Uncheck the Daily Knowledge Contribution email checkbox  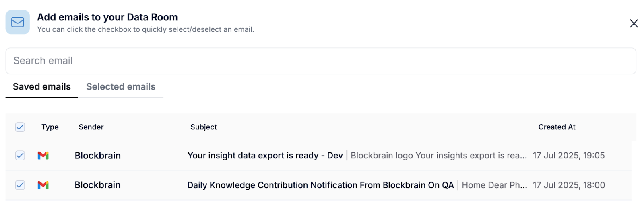coord(20,185)
